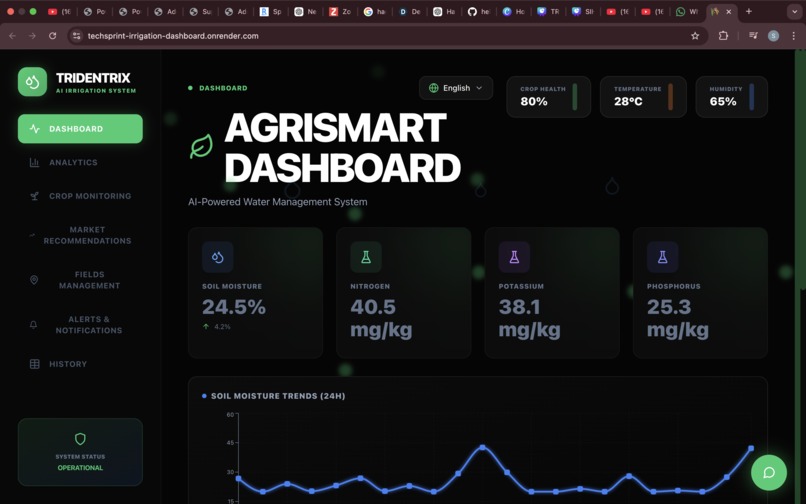
Task: Open a new tab with plus button
Action: coord(748,11)
